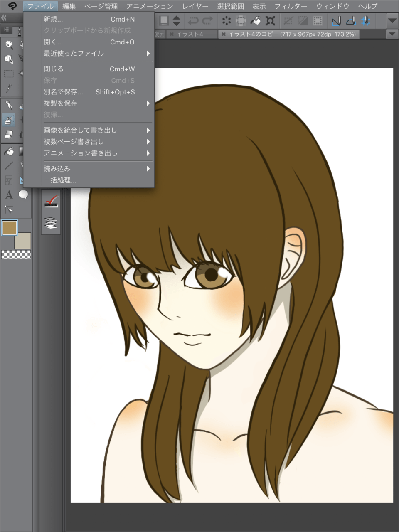Toggle snap to ruler in toolbar

[336, 21]
